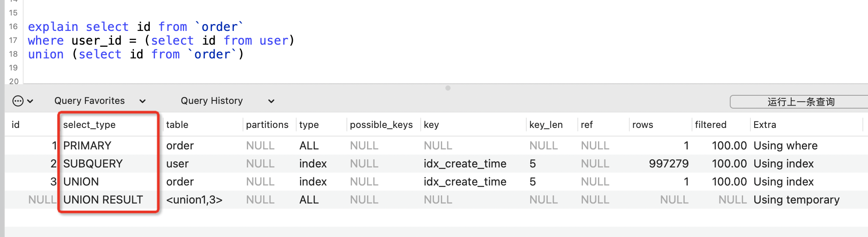Click the id column header
Image resolution: width=868 pixels, height=237 pixels.
(x=15, y=125)
